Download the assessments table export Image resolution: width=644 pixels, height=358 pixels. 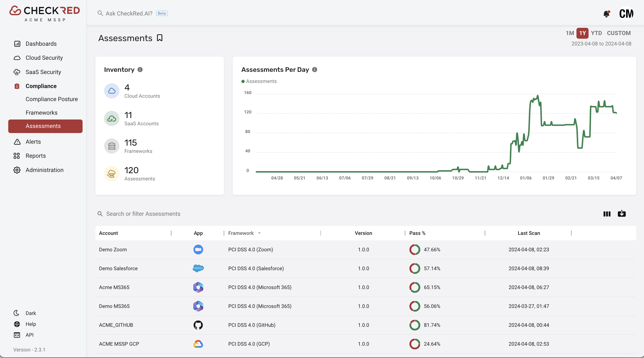pyautogui.click(x=622, y=214)
